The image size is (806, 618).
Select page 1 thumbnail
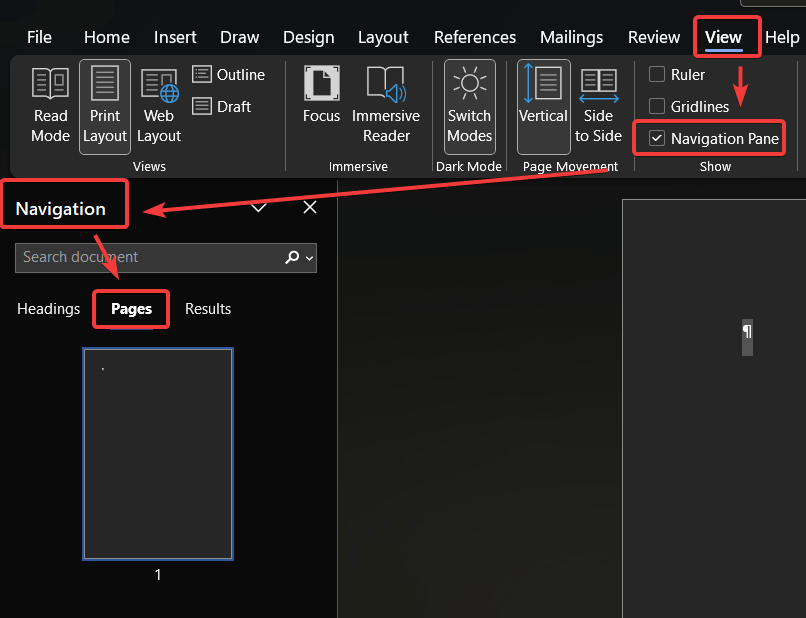(158, 454)
